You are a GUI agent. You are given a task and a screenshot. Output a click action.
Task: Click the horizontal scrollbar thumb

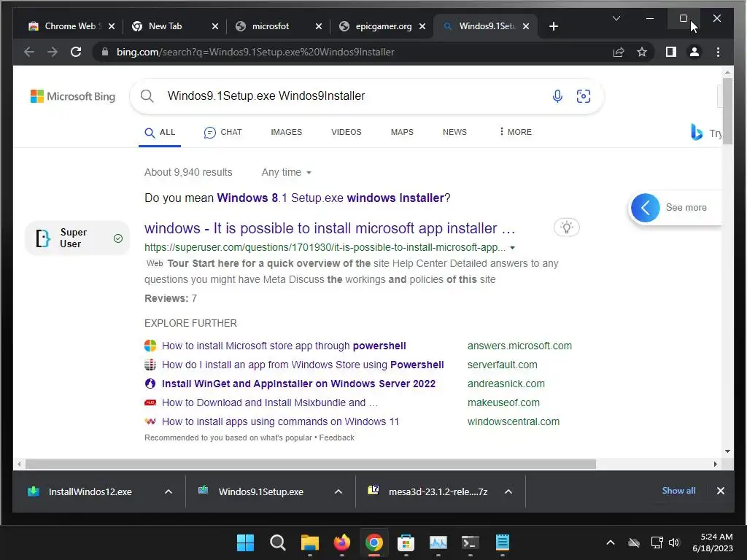click(311, 464)
